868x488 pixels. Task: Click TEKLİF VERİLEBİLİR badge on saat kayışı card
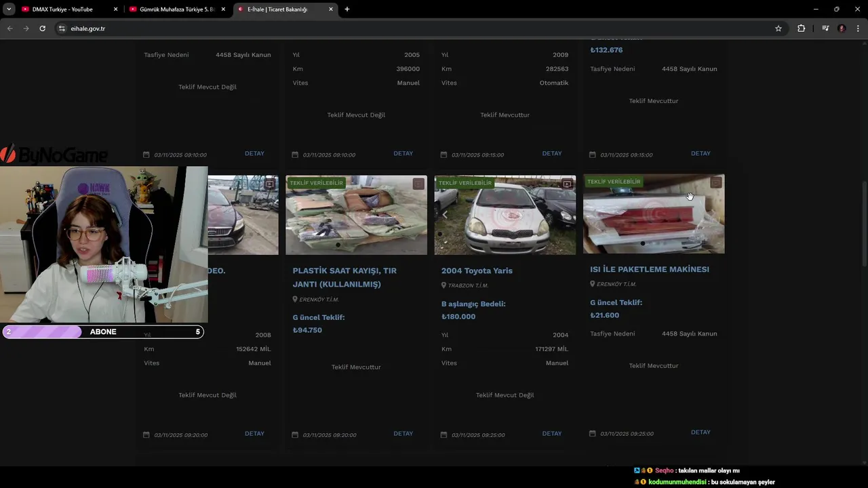click(x=316, y=183)
